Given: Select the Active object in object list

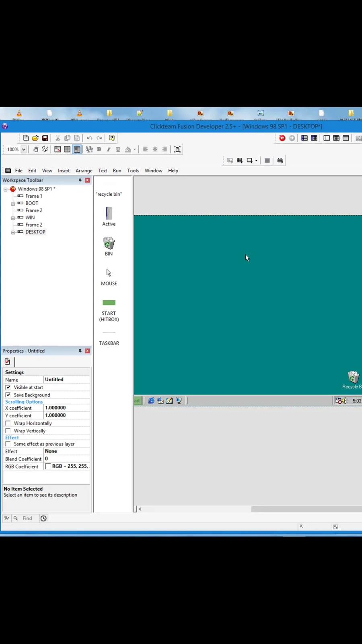Looking at the screenshot, I should [109, 217].
